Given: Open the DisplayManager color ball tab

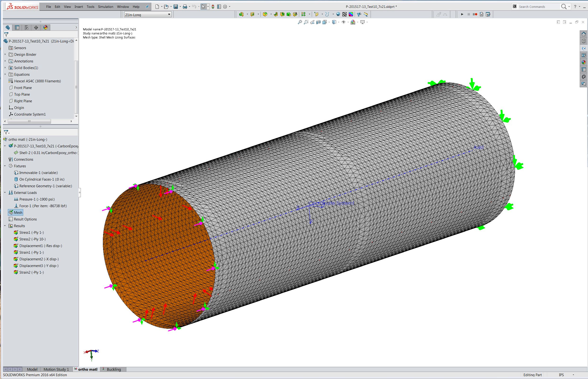Looking at the screenshot, I should 46,27.
